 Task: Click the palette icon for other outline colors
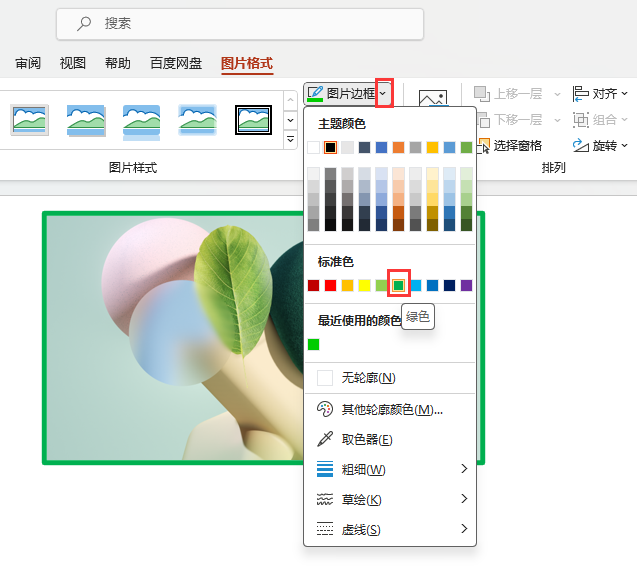325,409
